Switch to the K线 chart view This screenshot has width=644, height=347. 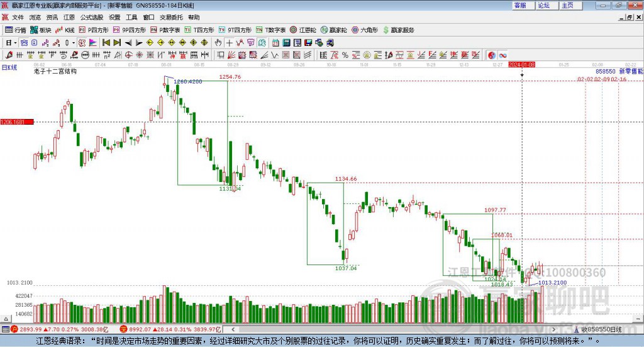click(65, 30)
